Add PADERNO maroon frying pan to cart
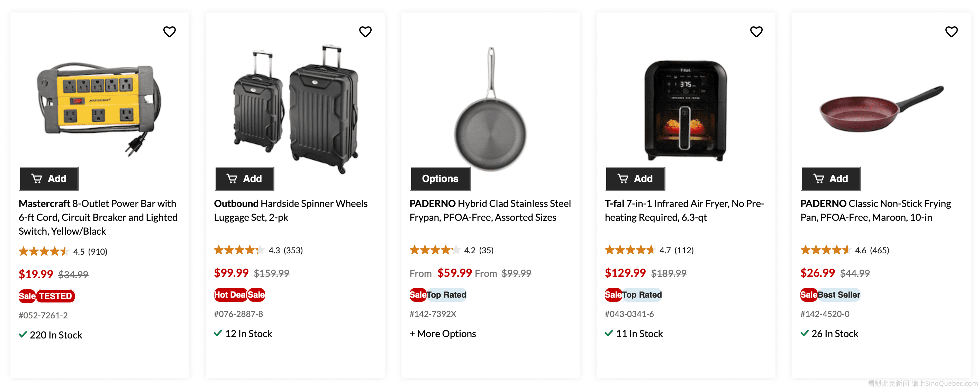The image size is (980, 389). point(831,179)
